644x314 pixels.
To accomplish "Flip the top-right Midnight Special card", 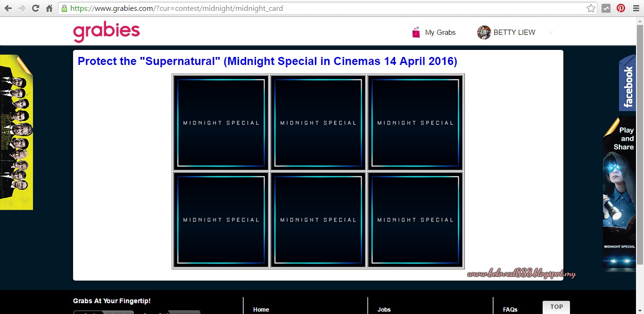I will coord(415,123).
